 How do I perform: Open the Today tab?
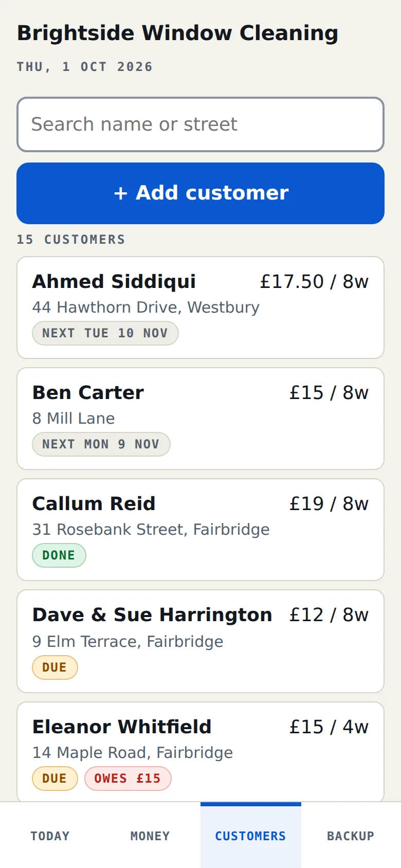coord(50,836)
